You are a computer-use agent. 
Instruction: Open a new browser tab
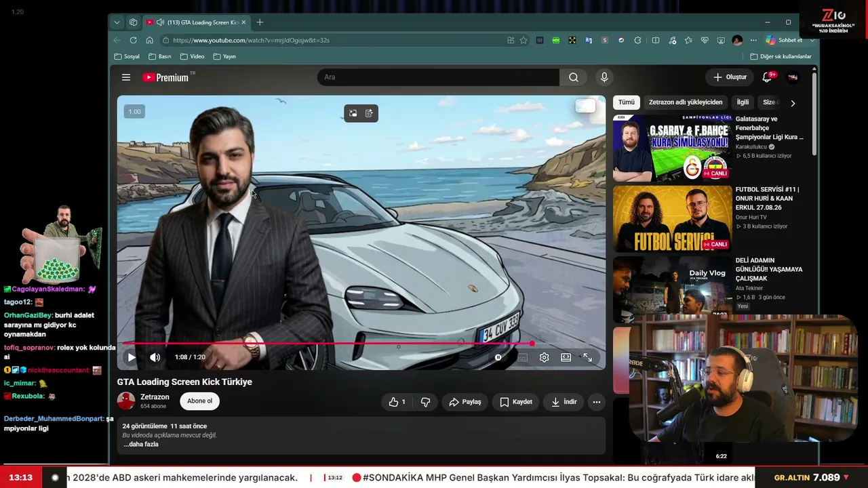click(x=260, y=22)
